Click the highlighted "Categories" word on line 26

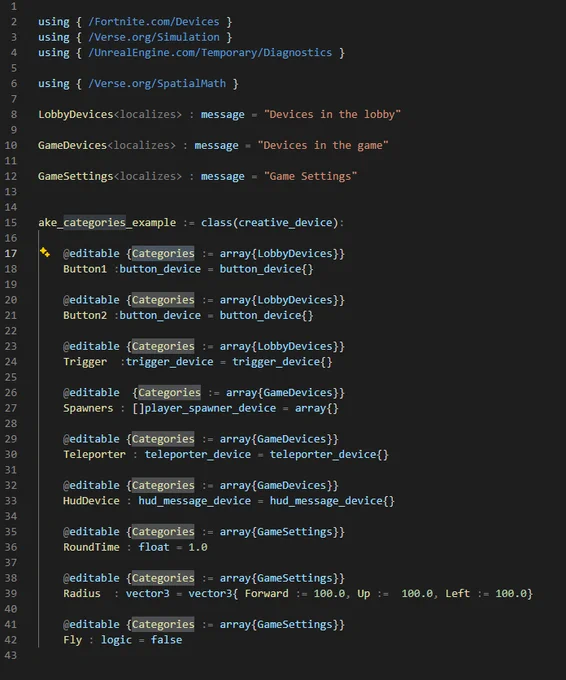click(170, 392)
